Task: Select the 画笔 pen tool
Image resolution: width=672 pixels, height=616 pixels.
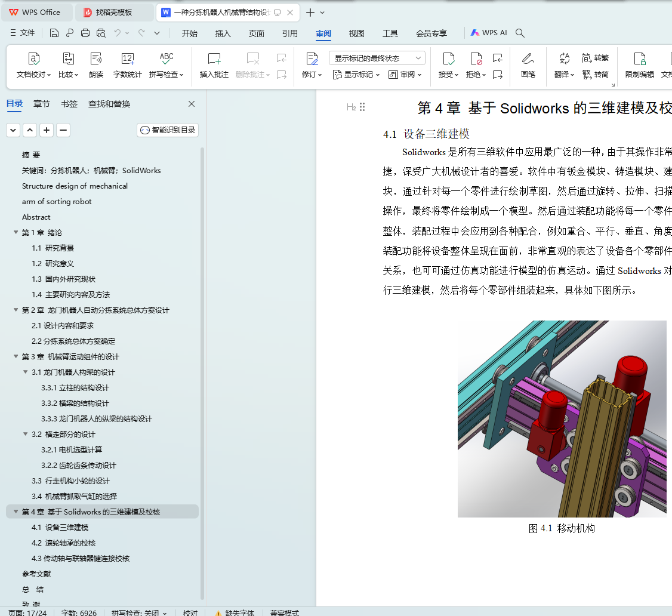Action: (528, 65)
